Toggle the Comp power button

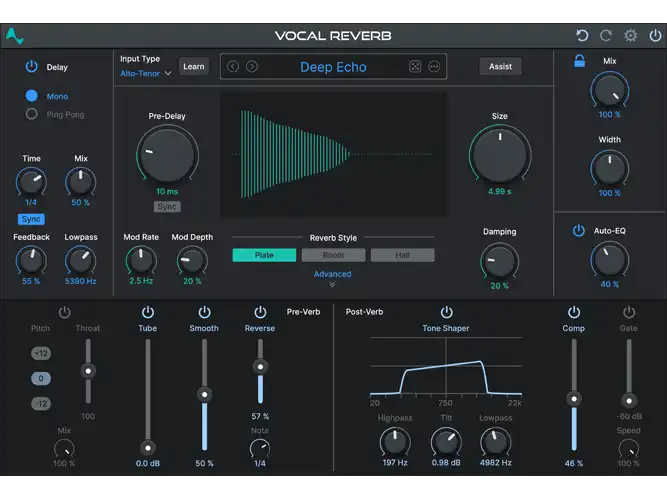click(x=574, y=312)
